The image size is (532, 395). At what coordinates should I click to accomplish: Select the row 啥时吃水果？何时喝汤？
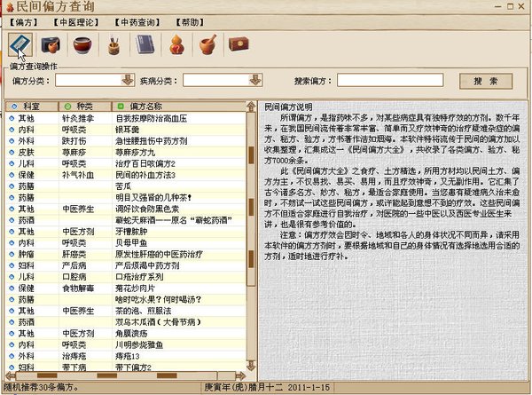(x=126, y=299)
